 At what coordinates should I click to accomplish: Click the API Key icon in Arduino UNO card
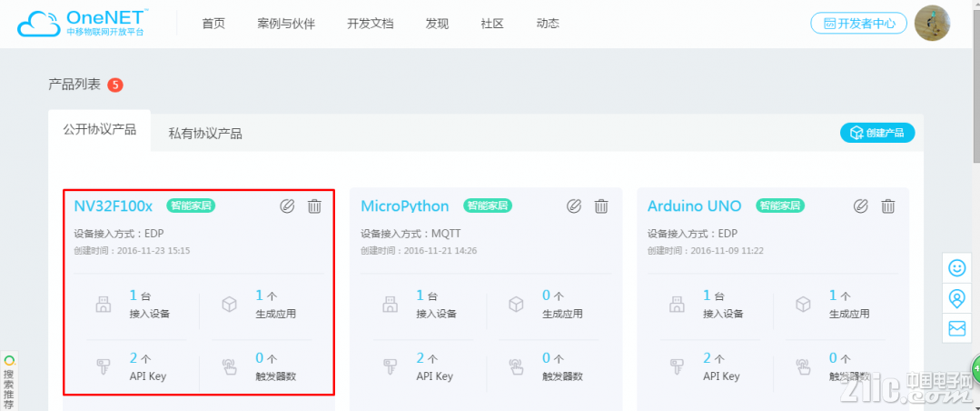pyautogui.click(x=677, y=367)
